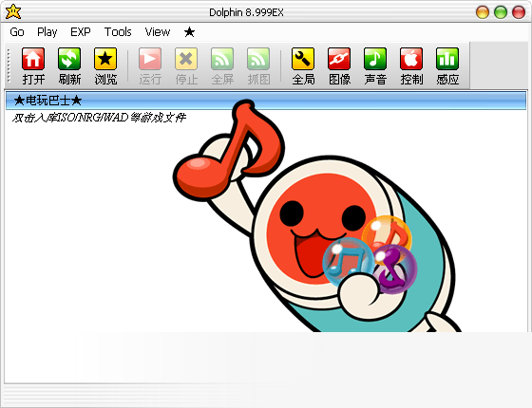Image resolution: width=532 pixels, height=408 pixels.
Task: Click the 停止 (Stop) X icon
Action: (186, 59)
